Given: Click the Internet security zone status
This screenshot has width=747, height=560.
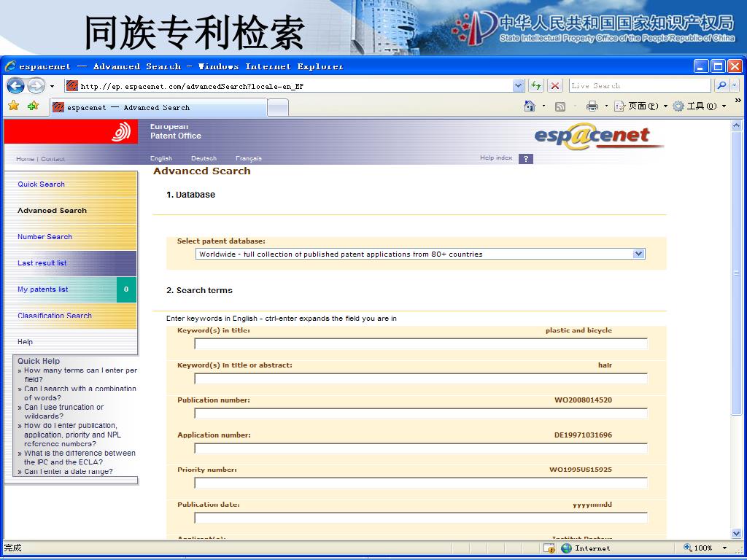Looking at the screenshot, I should 586,548.
